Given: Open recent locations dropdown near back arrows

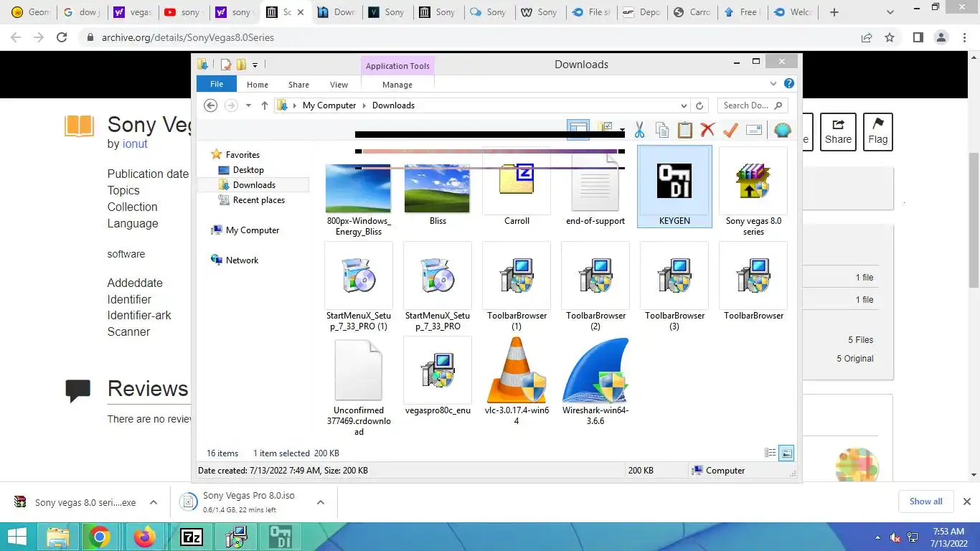Looking at the screenshot, I should [x=248, y=105].
